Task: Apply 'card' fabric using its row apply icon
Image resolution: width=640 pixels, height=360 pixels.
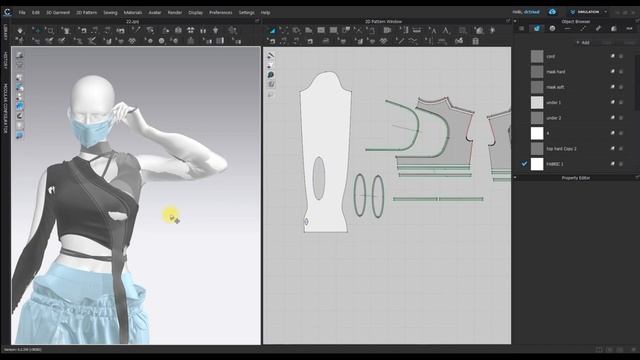Action: tap(613, 56)
